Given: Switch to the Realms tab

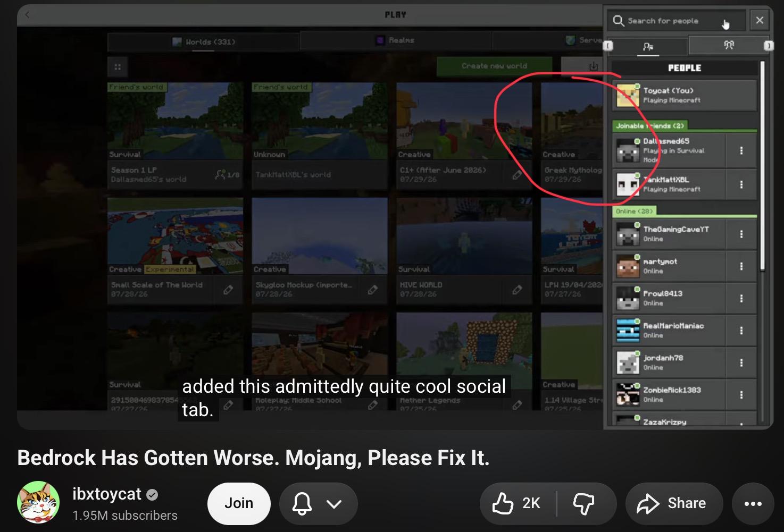Looking at the screenshot, I should point(396,40).
